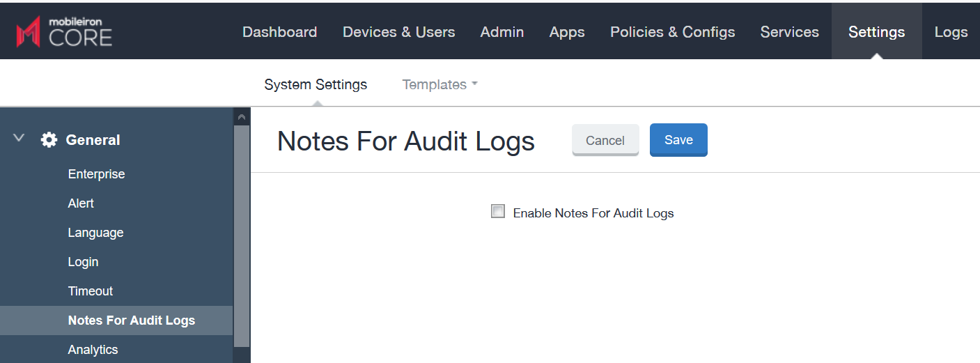Open the Dashboard tab

pos(279,32)
